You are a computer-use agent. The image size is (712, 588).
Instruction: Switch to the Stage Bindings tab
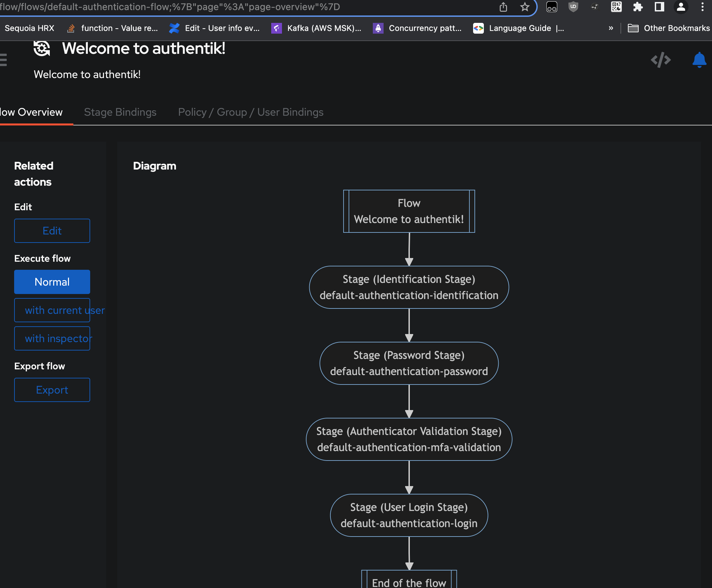pyautogui.click(x=120, y=112)
